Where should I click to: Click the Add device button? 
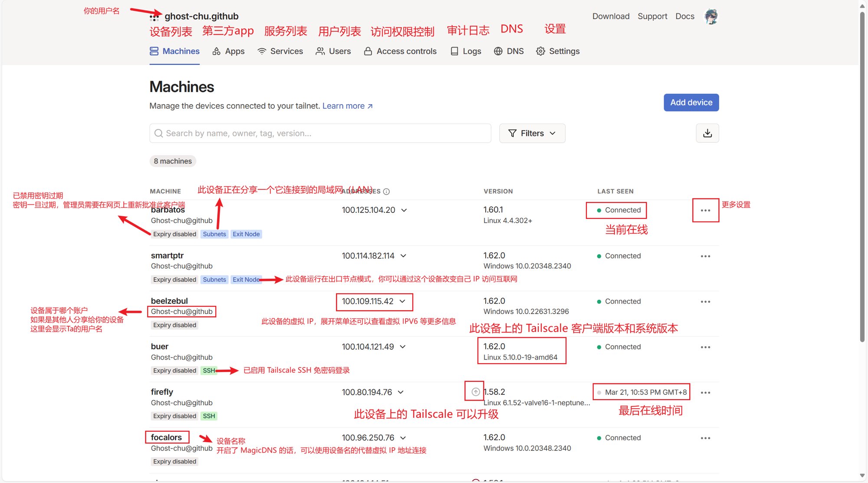[691, 103]
